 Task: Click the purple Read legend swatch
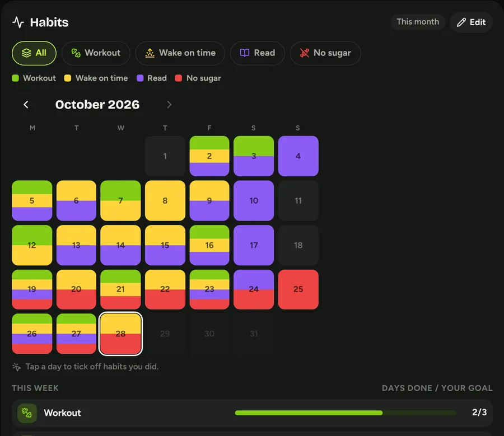coord(140,78)
